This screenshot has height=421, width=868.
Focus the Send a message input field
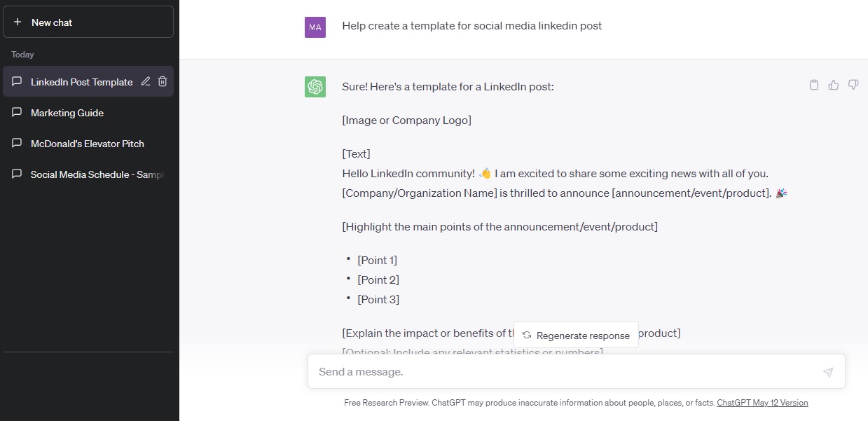pos(560,372)
